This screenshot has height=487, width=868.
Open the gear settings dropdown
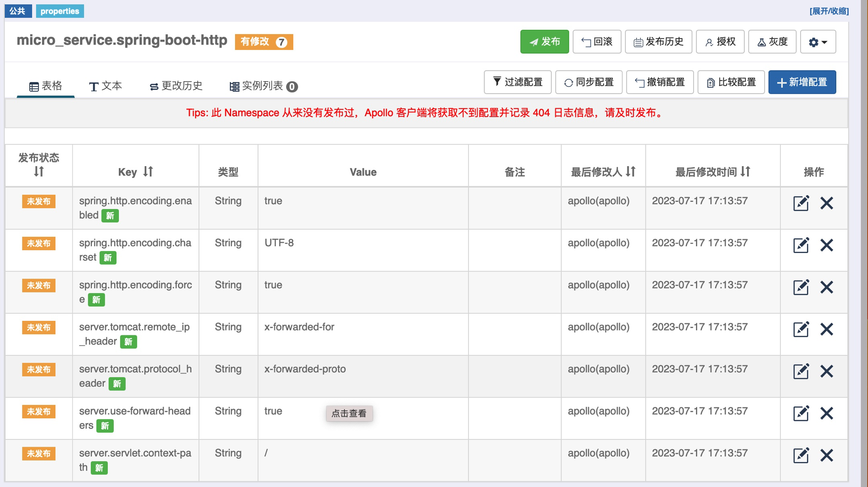pos(818,42)
